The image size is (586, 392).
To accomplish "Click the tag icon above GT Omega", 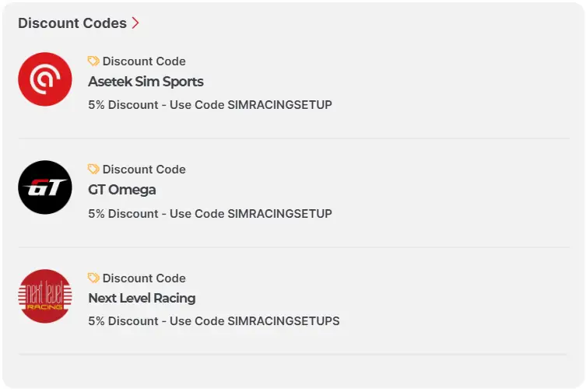I will [93, 170].
